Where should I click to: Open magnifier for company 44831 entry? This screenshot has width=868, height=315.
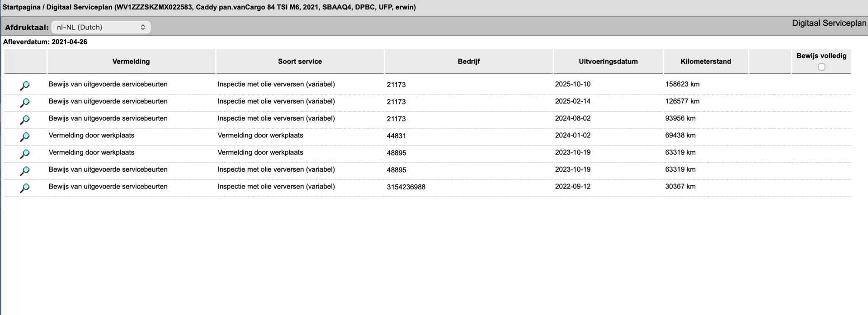coord(25,137)
